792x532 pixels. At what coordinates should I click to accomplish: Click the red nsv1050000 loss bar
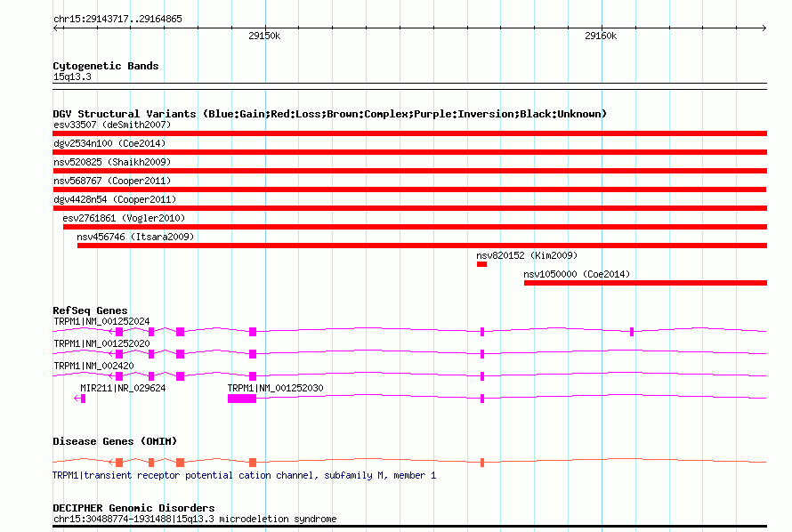pyautogui.click(x=645, y=283)
